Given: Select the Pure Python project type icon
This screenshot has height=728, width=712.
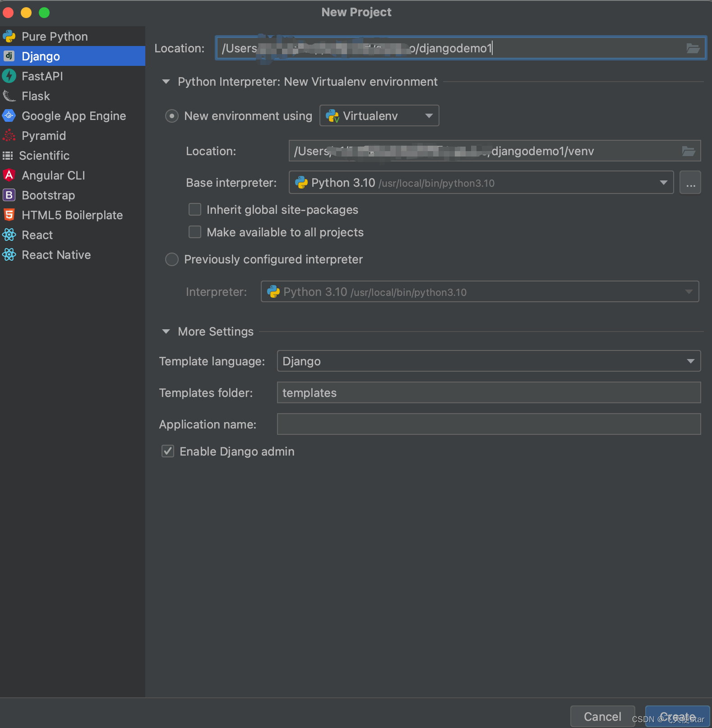Looking at the screenshot, I should pyautogui.click(x=9, y=37).
